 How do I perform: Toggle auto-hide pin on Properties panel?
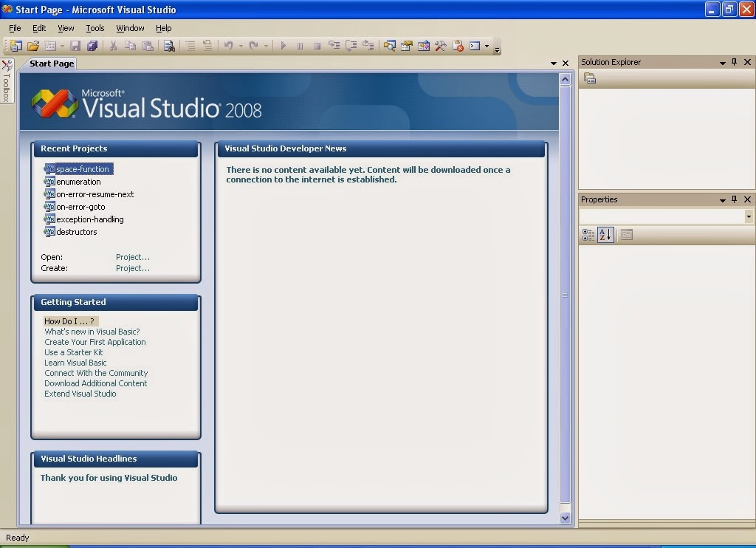(x=735, y=199)
